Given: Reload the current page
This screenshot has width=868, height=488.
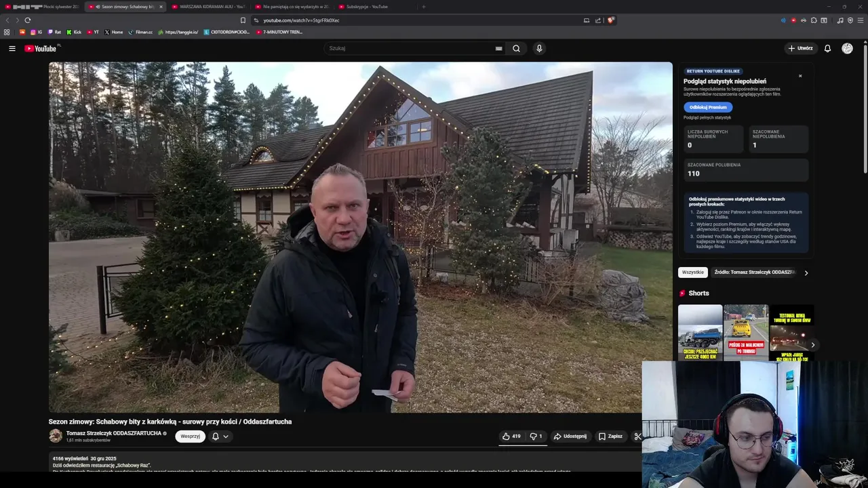Looking at the screenshot, I should click(x=28, y=20).
